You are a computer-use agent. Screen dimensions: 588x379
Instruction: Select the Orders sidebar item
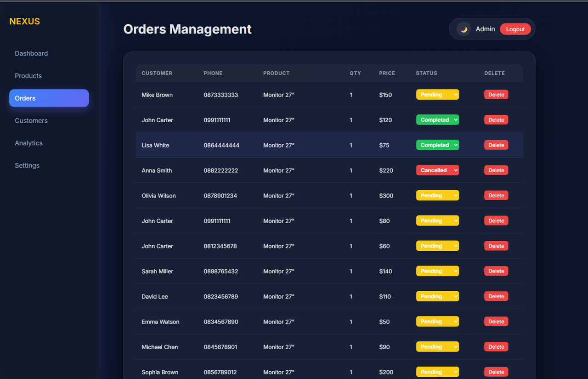pos(49,98)
